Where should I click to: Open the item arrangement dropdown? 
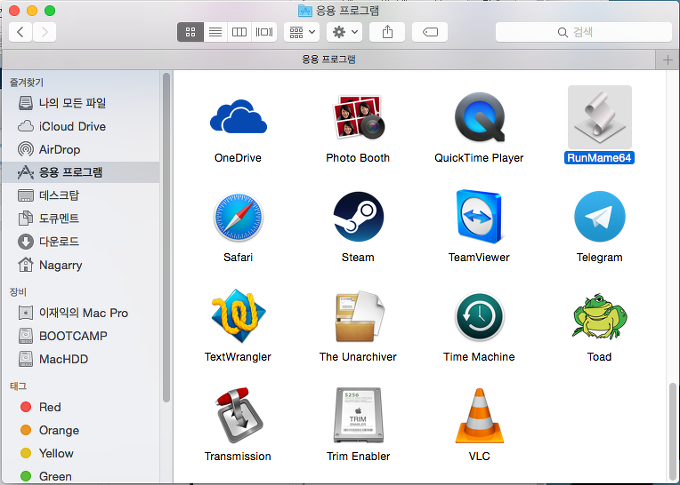coord(302,32)
